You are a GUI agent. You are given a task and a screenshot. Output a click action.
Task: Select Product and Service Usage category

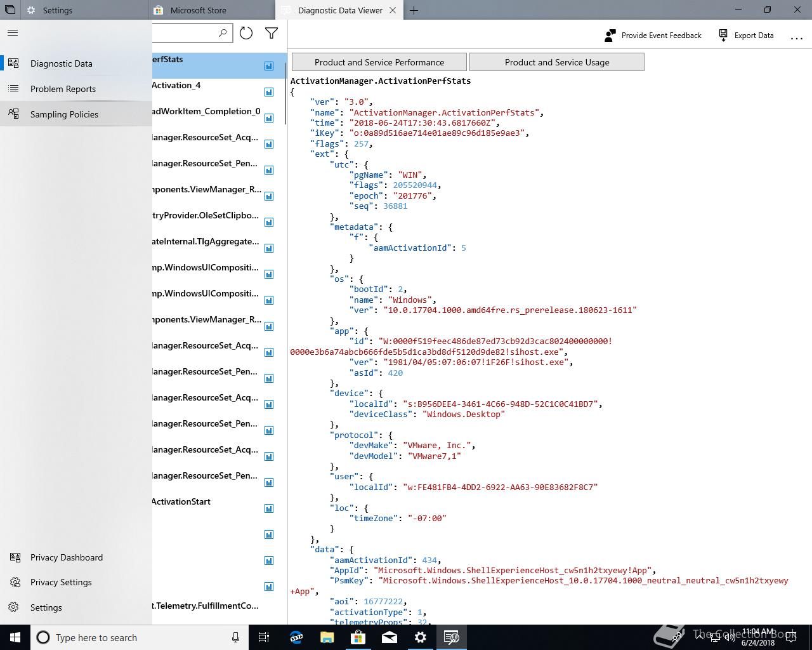(x=557, y=62)
